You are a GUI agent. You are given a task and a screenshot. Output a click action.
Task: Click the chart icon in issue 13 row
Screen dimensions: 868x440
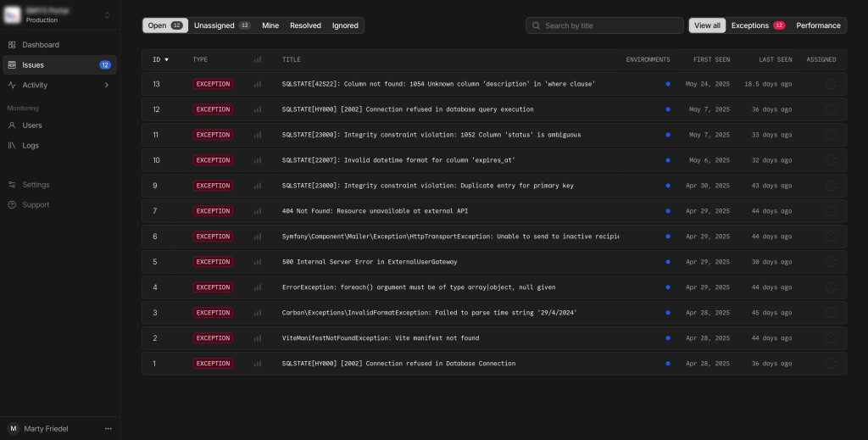click(258, 84)
